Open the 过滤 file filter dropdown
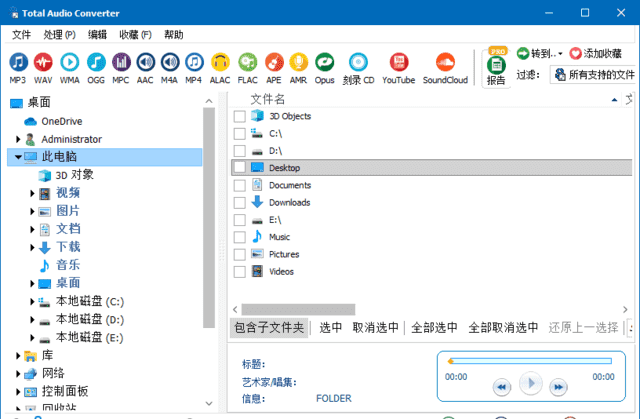This screenshot has width=640, height=419. [x=593, y=75]
